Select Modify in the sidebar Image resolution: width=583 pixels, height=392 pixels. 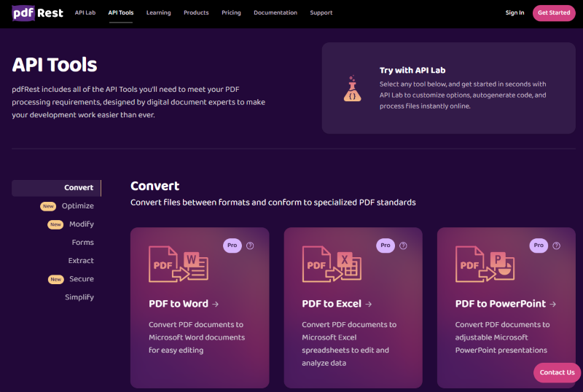[x=82, y=224]
